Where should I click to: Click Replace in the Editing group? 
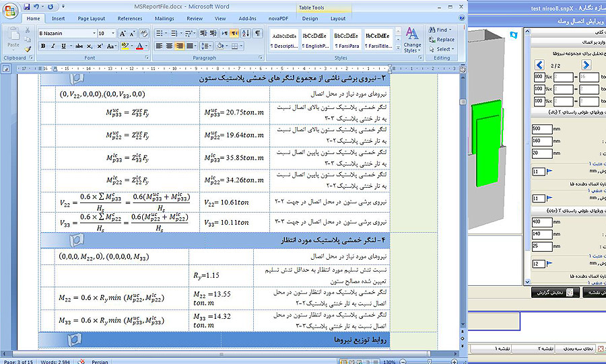coord(441,40)
